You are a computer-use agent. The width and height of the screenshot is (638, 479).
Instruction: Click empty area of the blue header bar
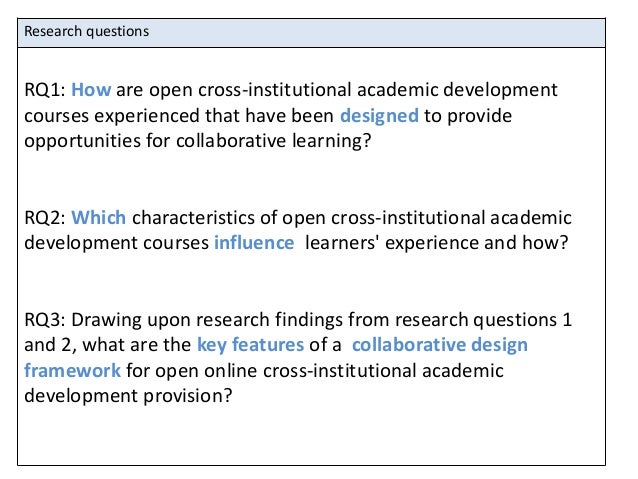(x=400, y=31)
